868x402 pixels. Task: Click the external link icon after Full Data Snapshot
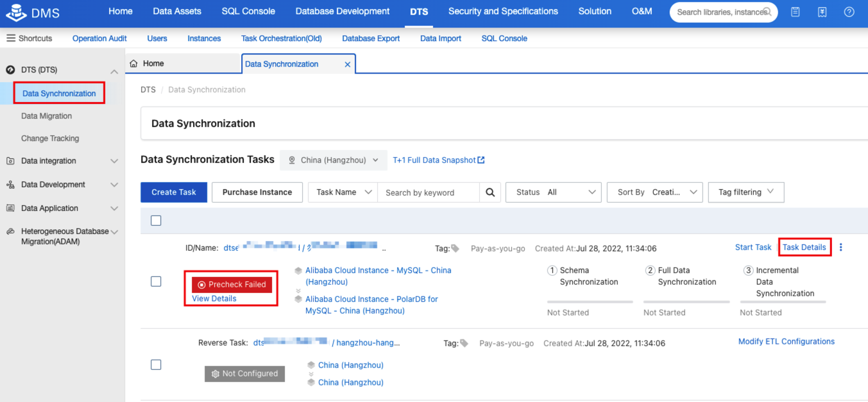(481, 160)
